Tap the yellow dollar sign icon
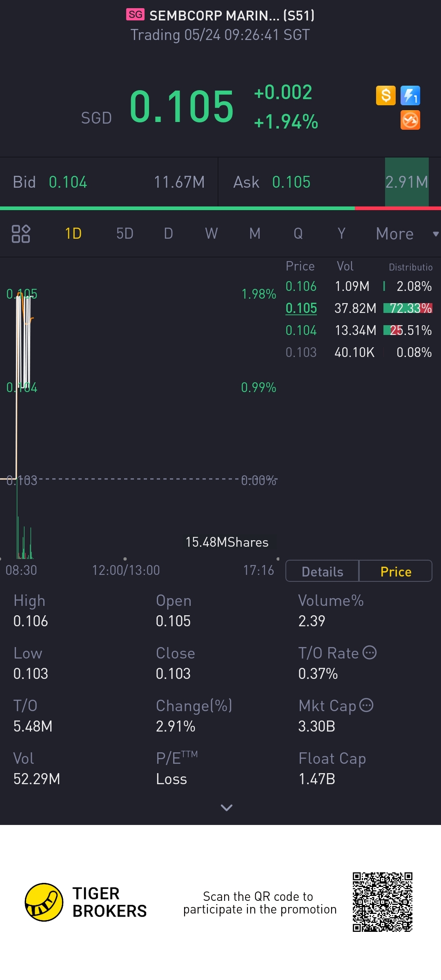The width and height of the screenshot is (441, 980). [385, 96]
